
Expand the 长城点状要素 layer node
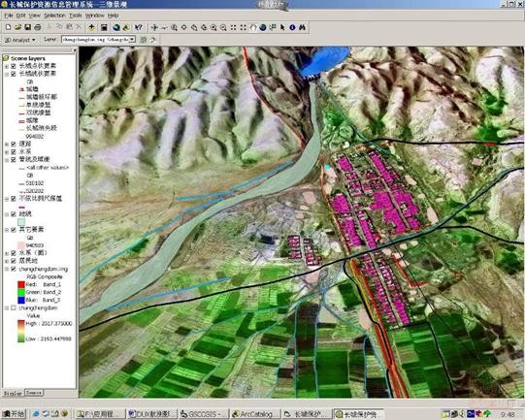point(7,66)
